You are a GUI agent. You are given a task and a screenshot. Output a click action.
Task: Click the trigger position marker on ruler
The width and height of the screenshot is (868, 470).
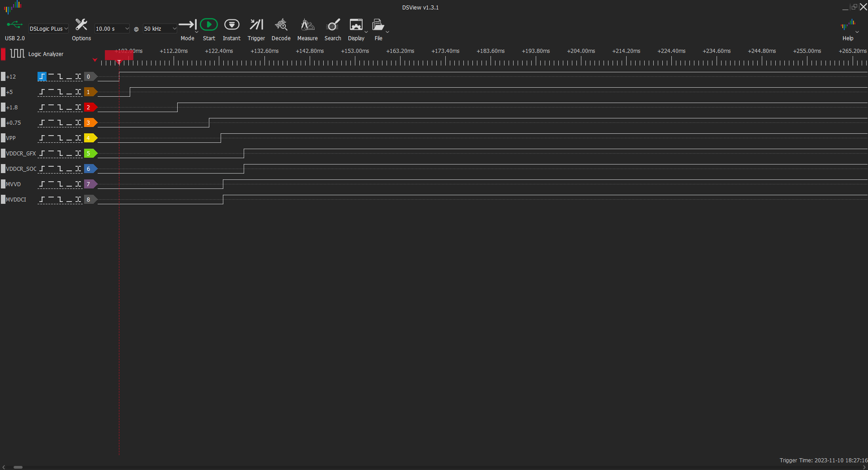click(x=119, y=61)
